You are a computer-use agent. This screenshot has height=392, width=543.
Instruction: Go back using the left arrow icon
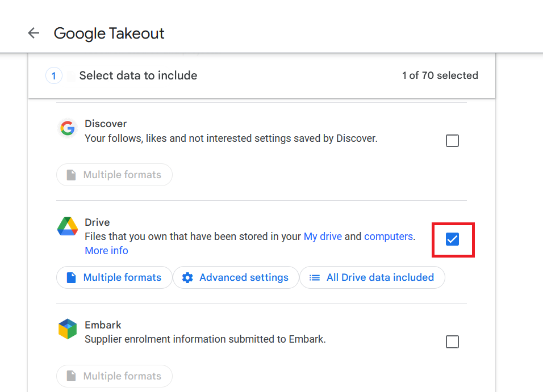34,33
